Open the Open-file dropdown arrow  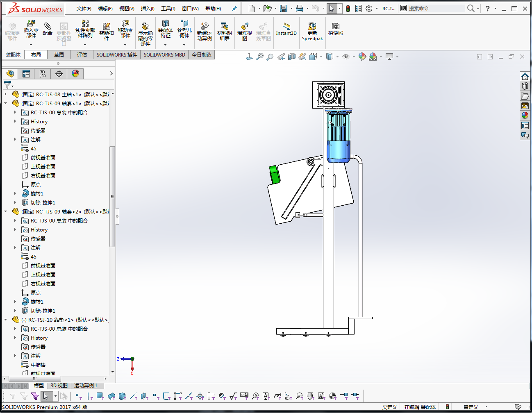click(275, 8)
